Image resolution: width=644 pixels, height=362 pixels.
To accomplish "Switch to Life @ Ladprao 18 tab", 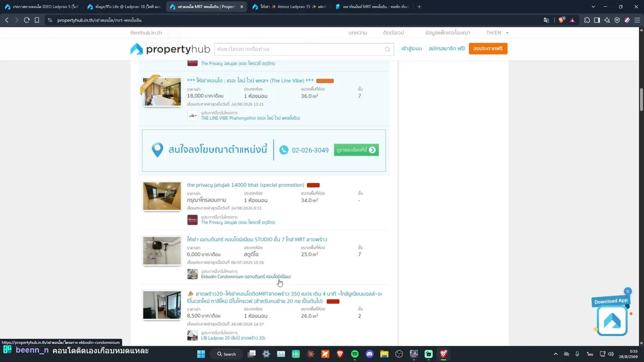I will click(124, 7).
